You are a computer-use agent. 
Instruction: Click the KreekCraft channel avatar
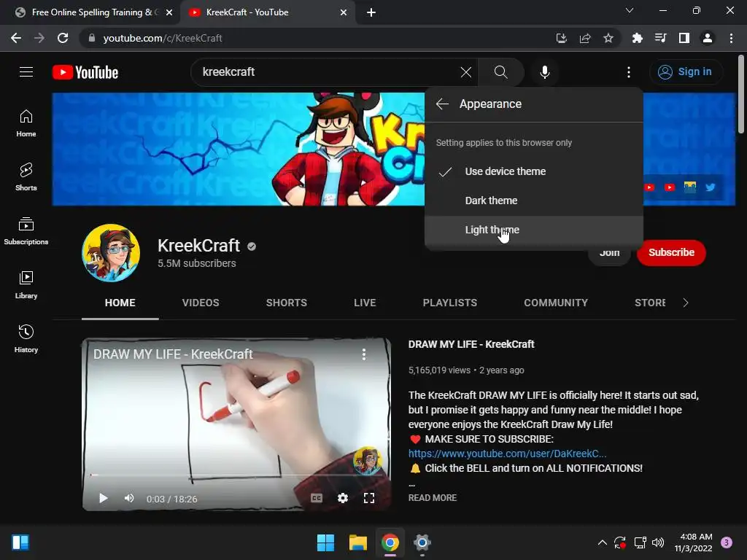pos(111,253)
